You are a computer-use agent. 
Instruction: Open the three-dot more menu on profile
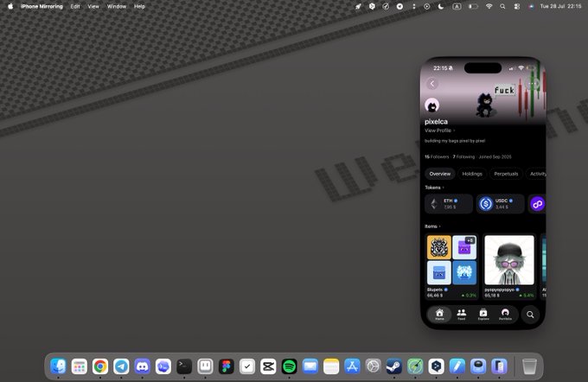pos(533,84)
